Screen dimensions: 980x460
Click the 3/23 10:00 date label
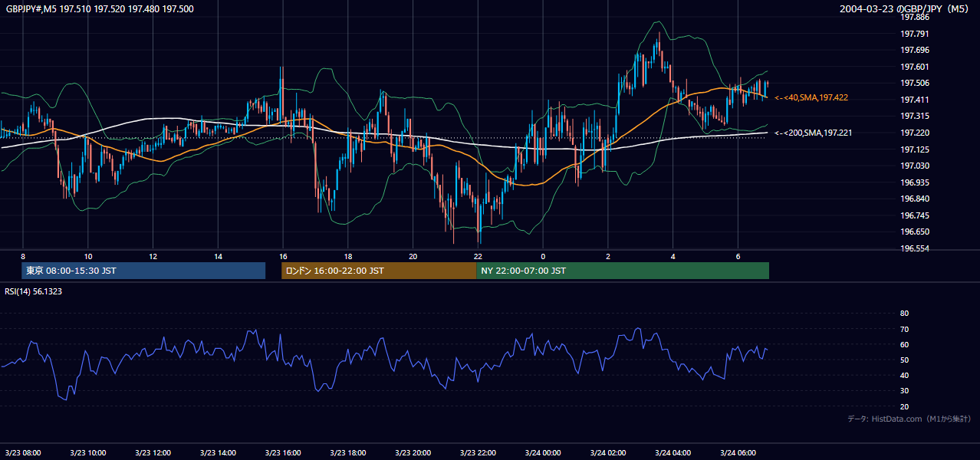[88, 452]
